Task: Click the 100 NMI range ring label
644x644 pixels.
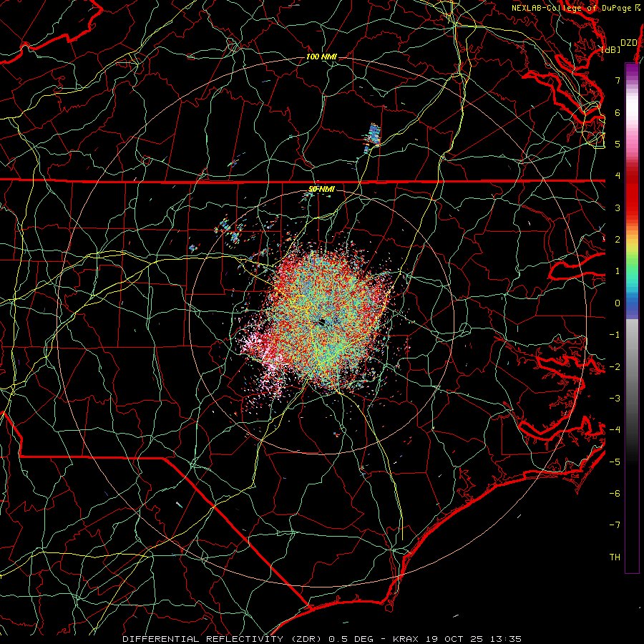Action: pos(321,57)
